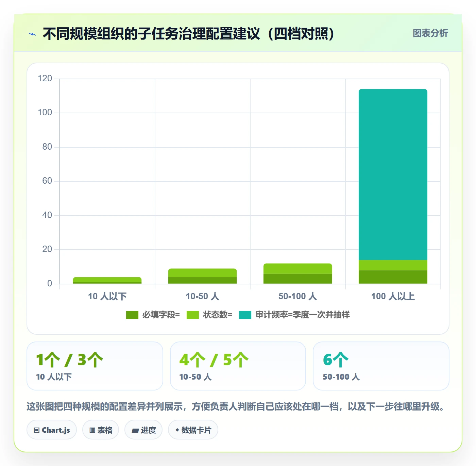The height and width of the screenshot is (466, 476).
Task: Toggle the 审计频率=季度一次并抽样 legend item
Action: (x=294, y=315)
